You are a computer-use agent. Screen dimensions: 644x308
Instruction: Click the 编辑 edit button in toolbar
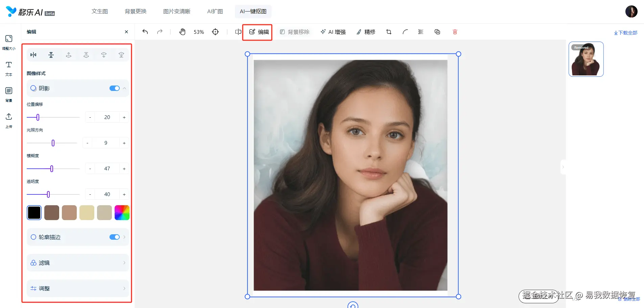(259, 32)
